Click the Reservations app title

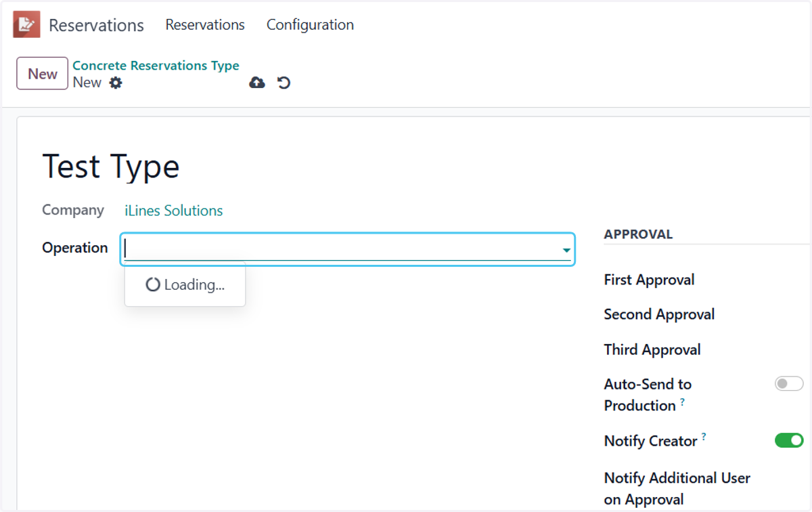96,26
